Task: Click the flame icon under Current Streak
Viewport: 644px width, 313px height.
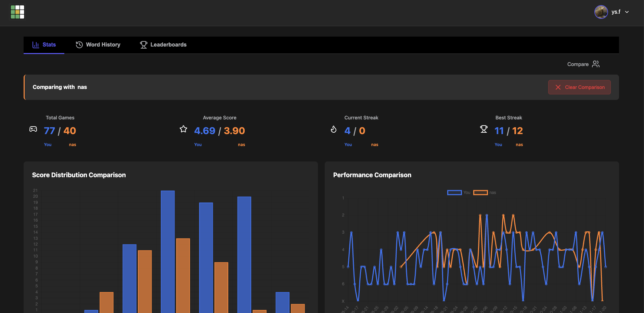Action: pyautogui.click(x=334, y=129)
